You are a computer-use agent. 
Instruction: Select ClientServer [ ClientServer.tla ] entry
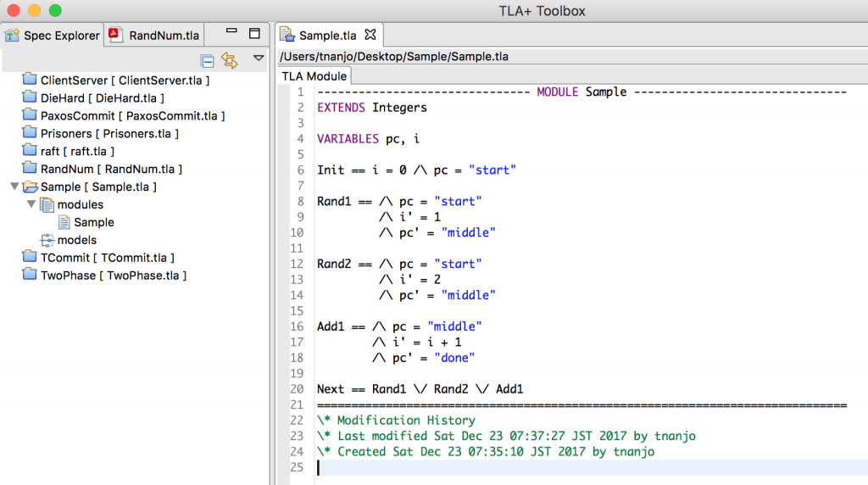(125, 81)
